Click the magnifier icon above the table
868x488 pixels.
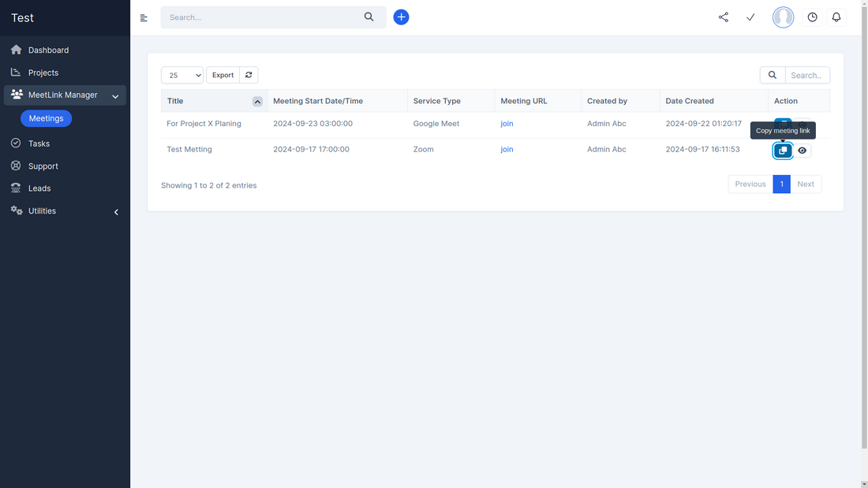(772, 74)
